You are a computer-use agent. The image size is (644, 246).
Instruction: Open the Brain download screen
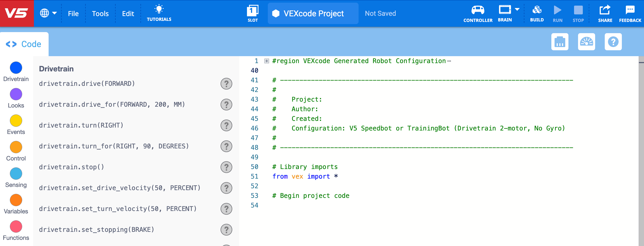click(x=505, y=11)
